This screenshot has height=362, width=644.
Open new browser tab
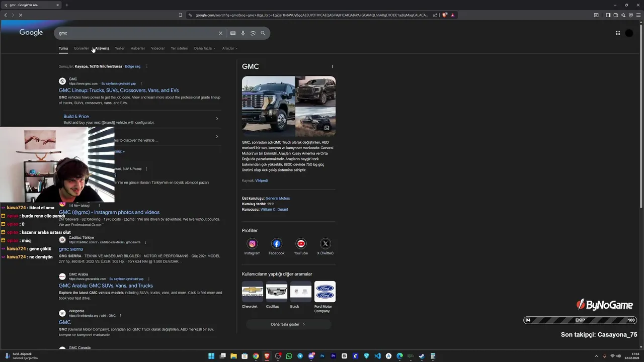pyautogui.click(x=66, y=5)
